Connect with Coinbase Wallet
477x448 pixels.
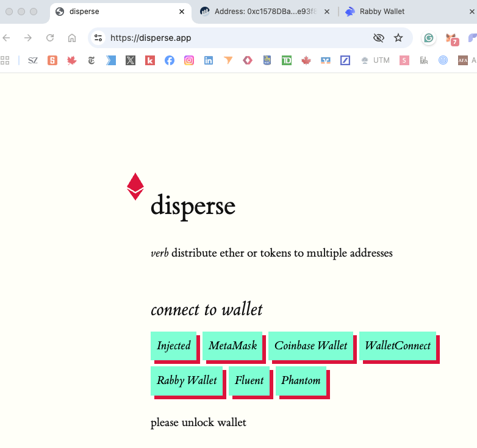coord(310,346)
